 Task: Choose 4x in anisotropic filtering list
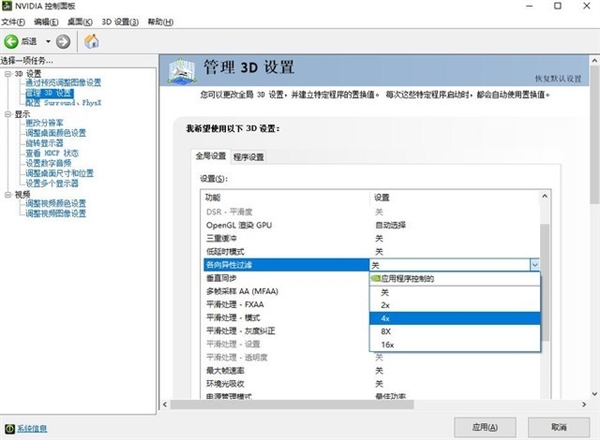(x=455, y=318)
